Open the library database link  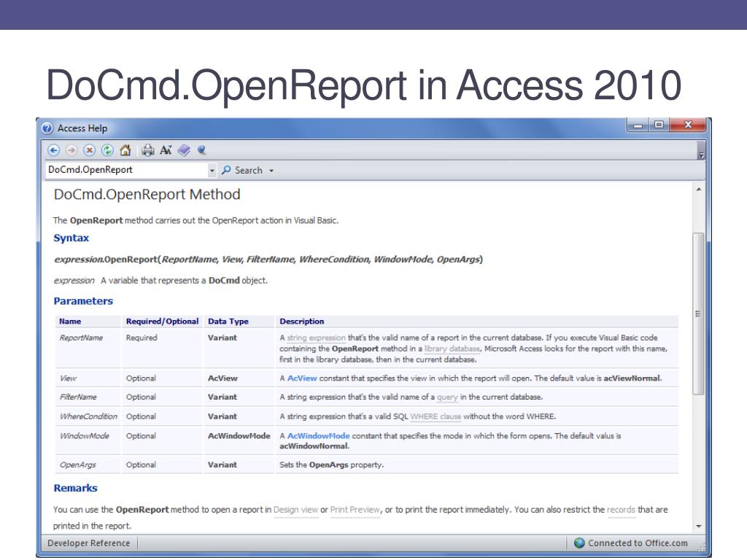[x=452, y=349]
